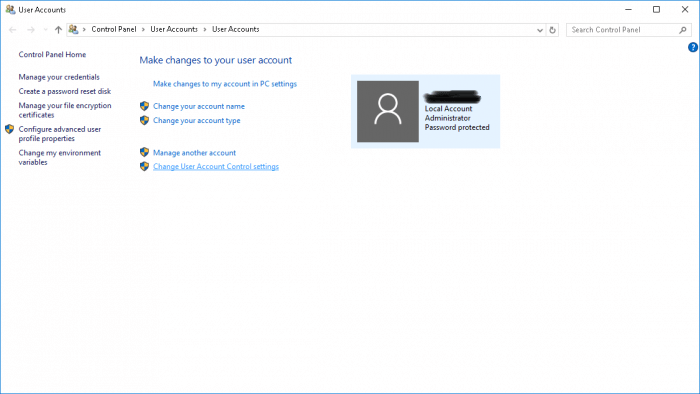Open Manage your credentials
Viewport: 700px width, 394px height.
point(59,77)
